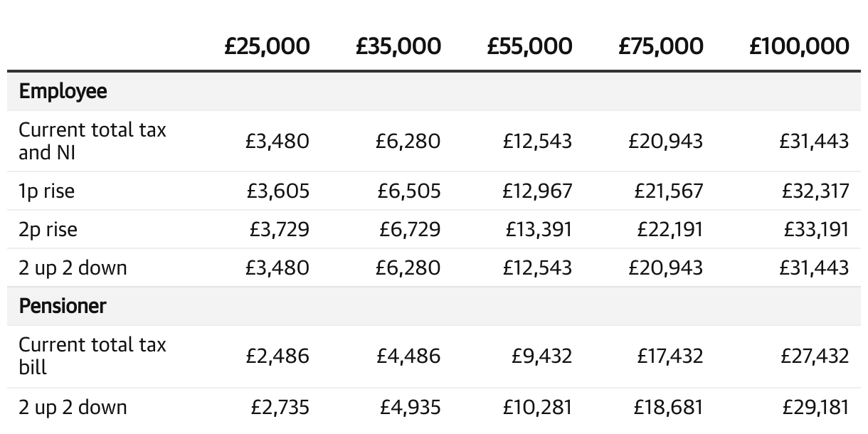This screenshot has width=868, height=434.
Task: Select the £29,181 value in last row
Action: tap(815, 408)
